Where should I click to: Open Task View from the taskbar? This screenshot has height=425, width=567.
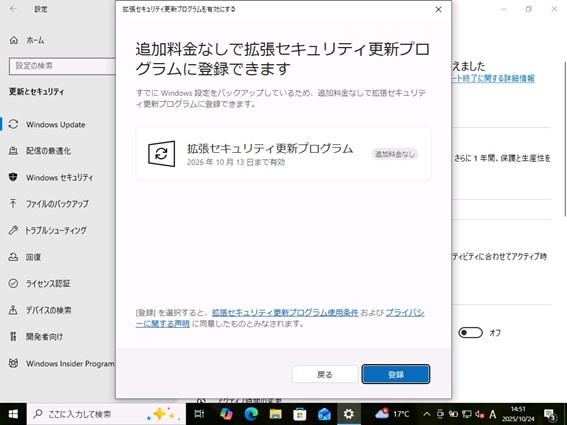point(199,414)
